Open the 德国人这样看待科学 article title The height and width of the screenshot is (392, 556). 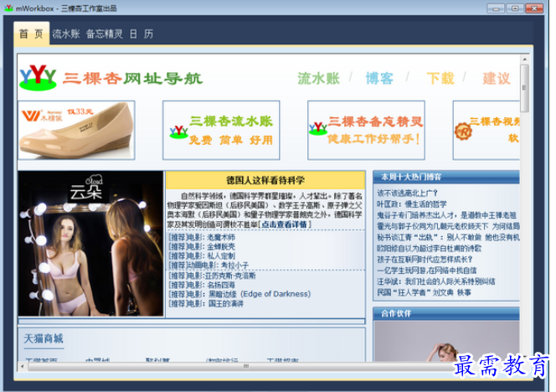265,180
